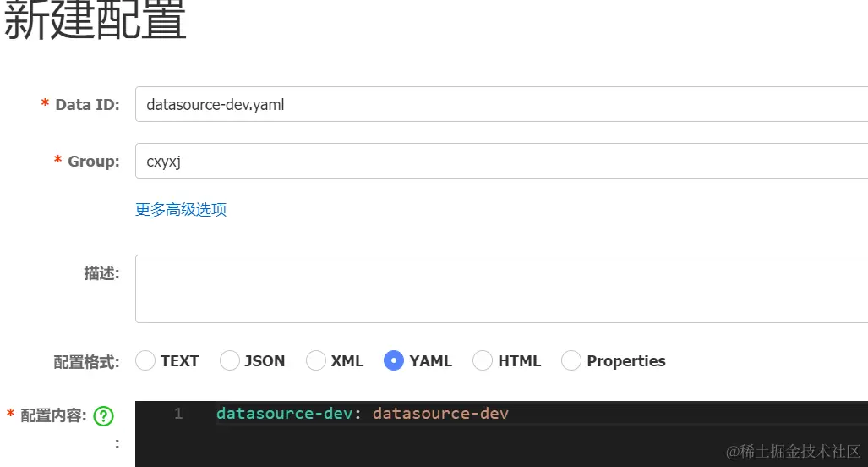Choose HTML as configuration format

tap(483, 360)
